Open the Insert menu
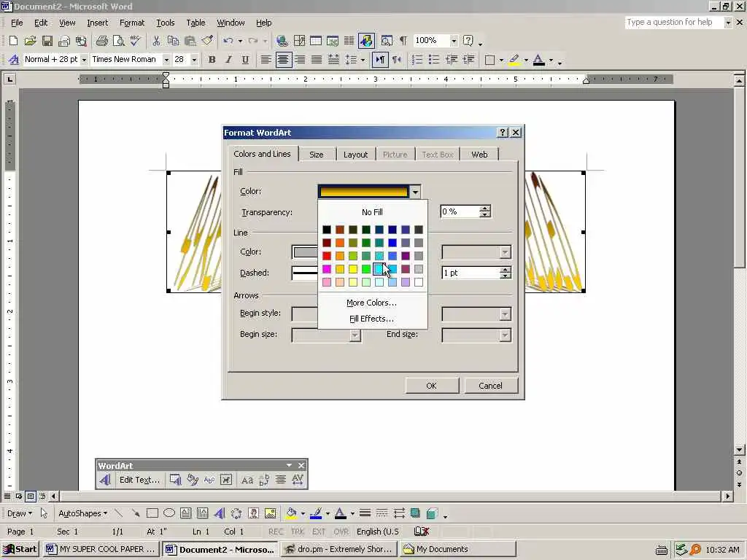 tap(97, 23)
